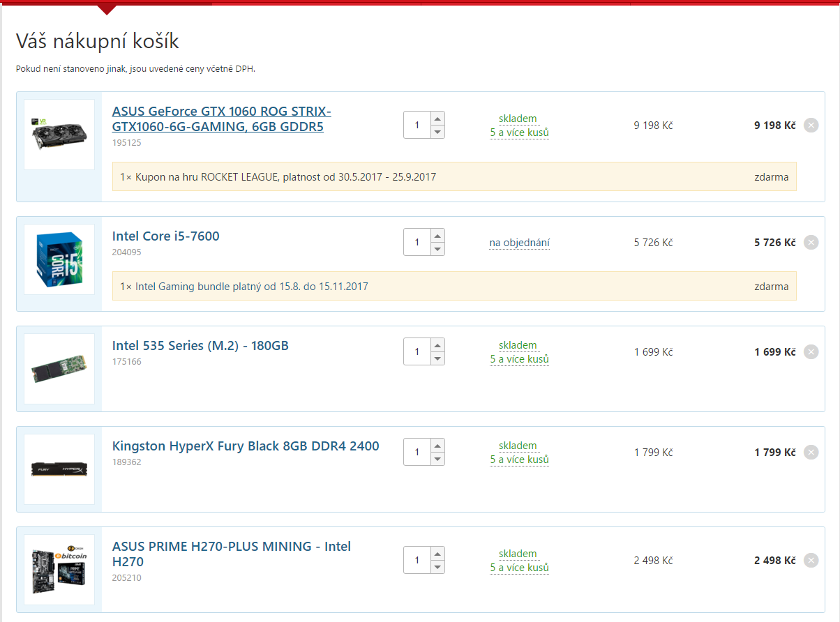
Task: Remove ASUS PRIME H270-PLUS from cart
Action: click(x=811, y=561)
